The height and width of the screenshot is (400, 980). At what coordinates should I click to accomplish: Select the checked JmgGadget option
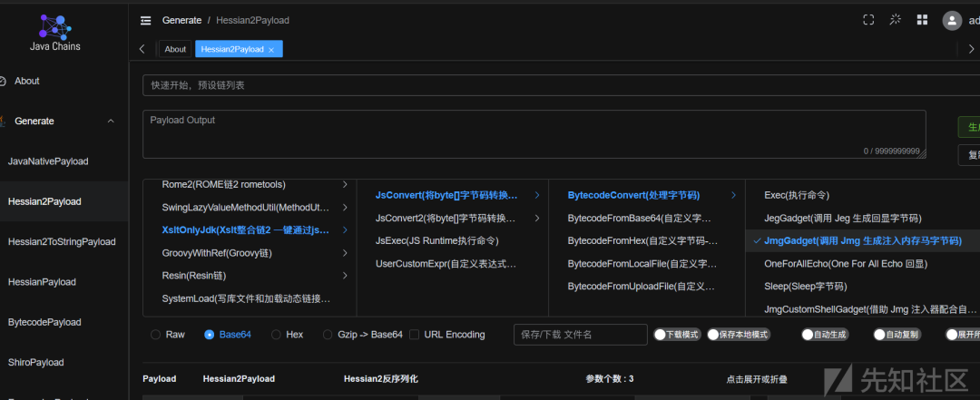(863, 240)
